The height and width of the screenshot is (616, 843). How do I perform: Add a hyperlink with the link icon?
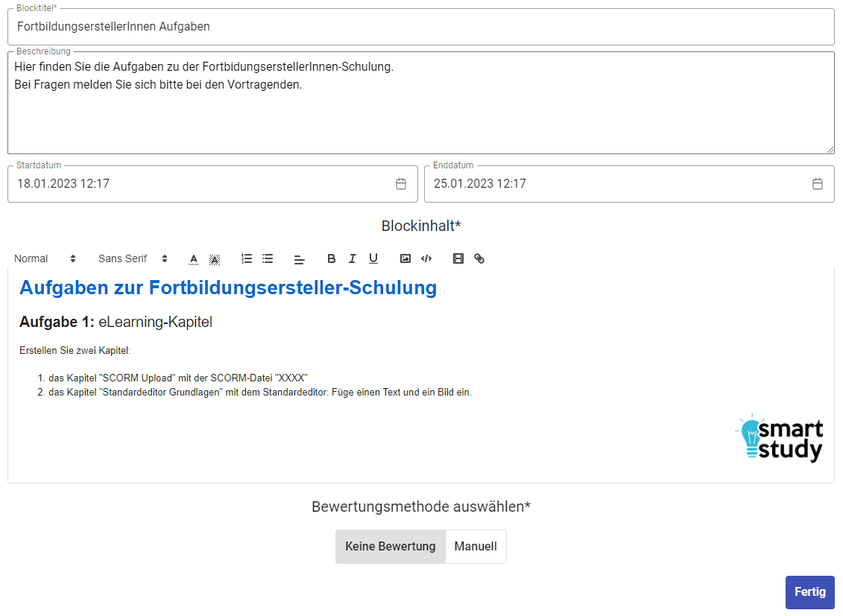(479, 258)
